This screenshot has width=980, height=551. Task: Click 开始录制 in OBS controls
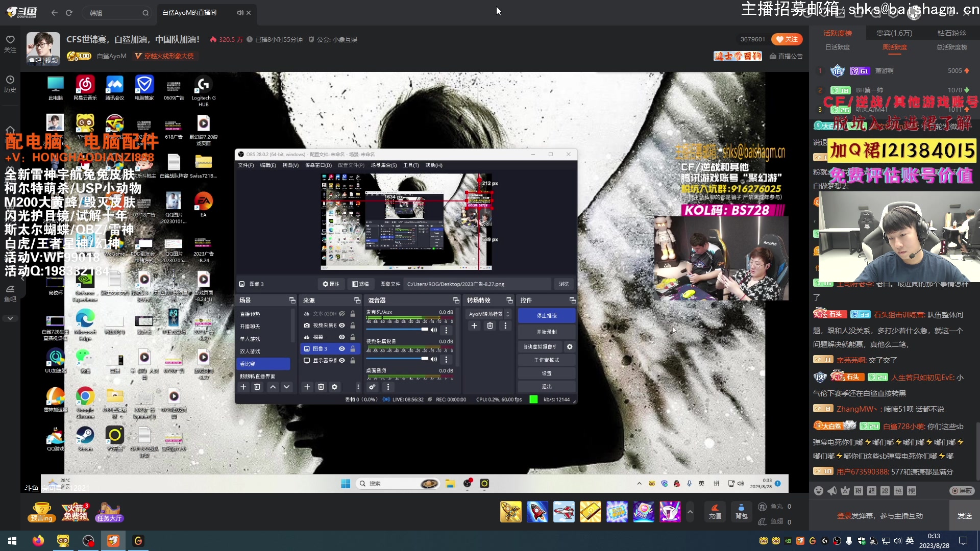click(547, 332)
